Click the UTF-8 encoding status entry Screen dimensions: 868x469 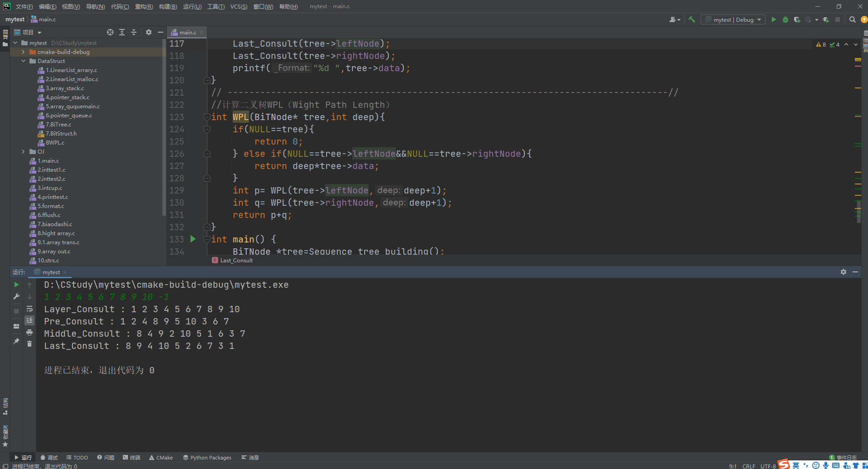pyautogui.click(x=768, y=466)
